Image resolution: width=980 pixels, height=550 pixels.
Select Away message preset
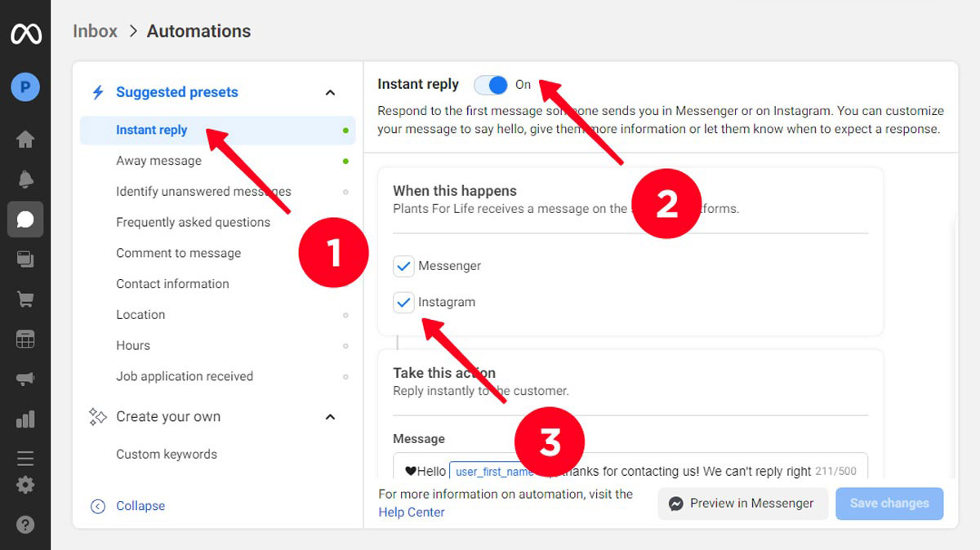(158, 161)
